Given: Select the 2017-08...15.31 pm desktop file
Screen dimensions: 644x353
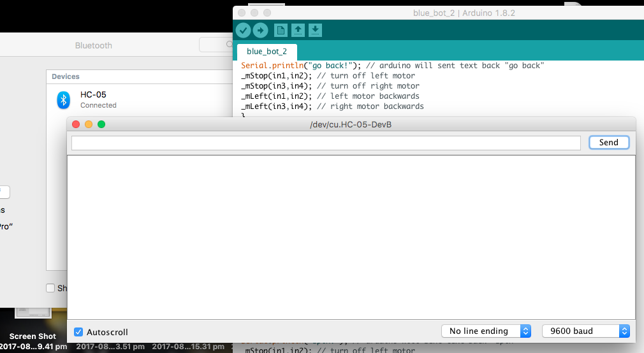Looking at the screenshot, I should pyautogui.click(x=188, y=347).
